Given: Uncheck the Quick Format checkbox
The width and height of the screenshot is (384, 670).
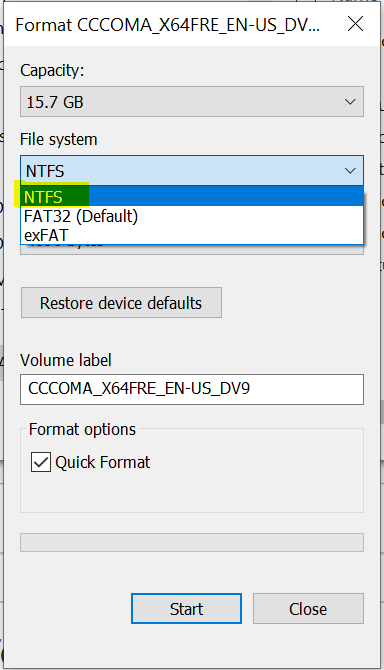Looking at the screenshot, I should coord(41,462).
